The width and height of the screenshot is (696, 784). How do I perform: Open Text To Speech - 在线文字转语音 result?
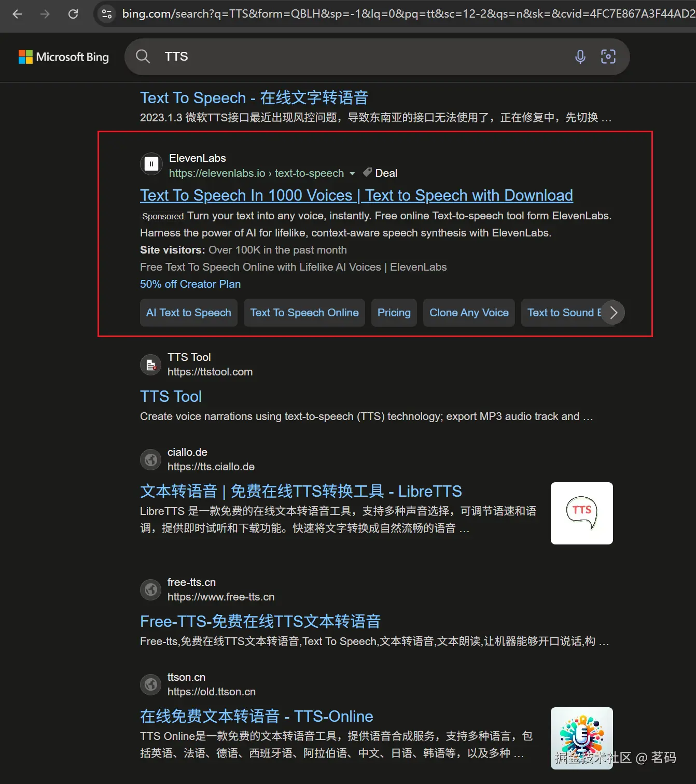(x=254, y=97)
